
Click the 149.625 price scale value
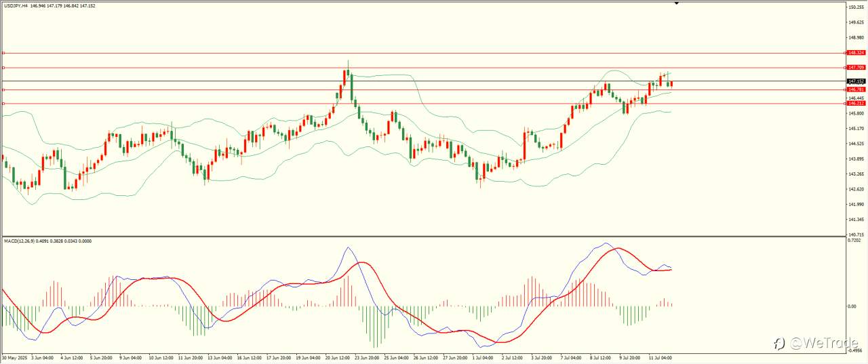pos(856,22)
